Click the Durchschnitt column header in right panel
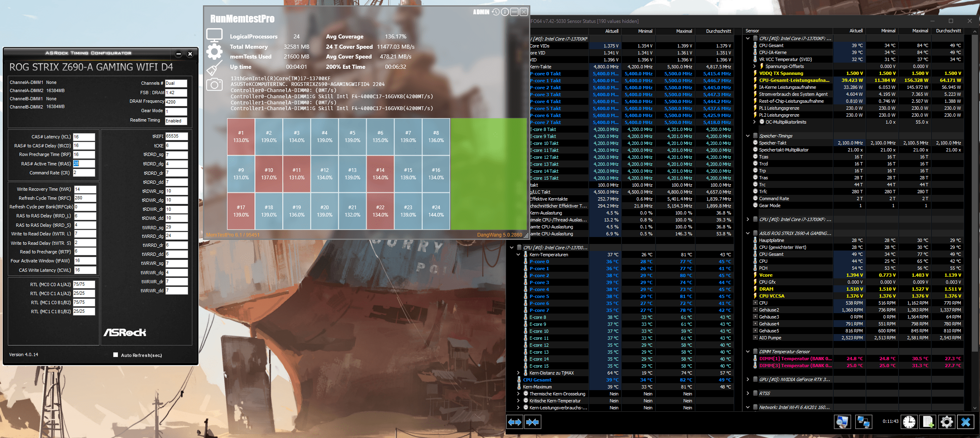The height and width of the screenshot is (438, 980). pyautogui.click(x=948, y=31)
